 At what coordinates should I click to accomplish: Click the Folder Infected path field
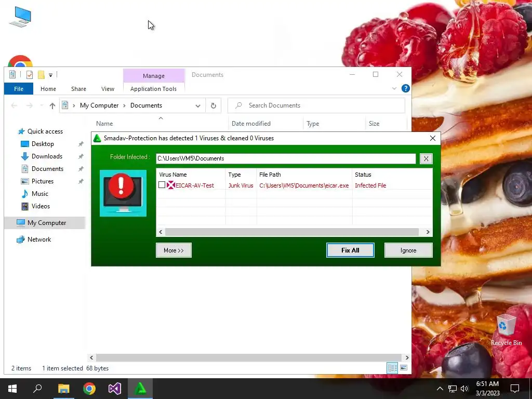pyautogui.click(x=286, y=158)
